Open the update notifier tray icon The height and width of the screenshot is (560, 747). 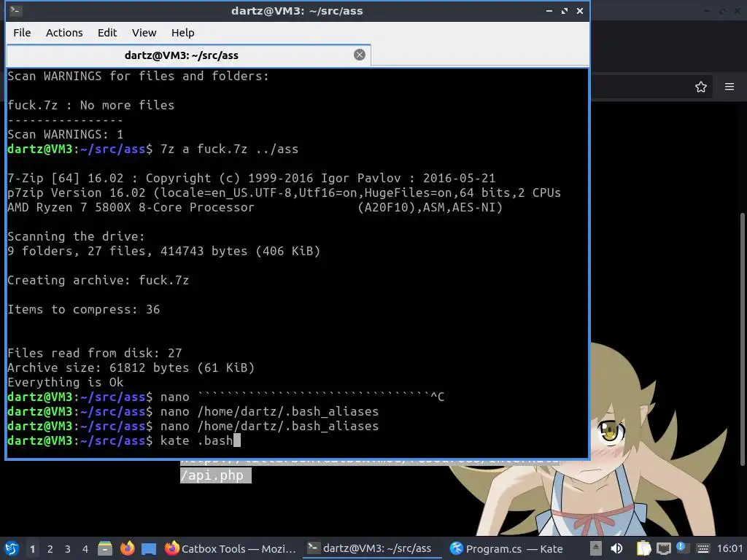coord(682,548)
